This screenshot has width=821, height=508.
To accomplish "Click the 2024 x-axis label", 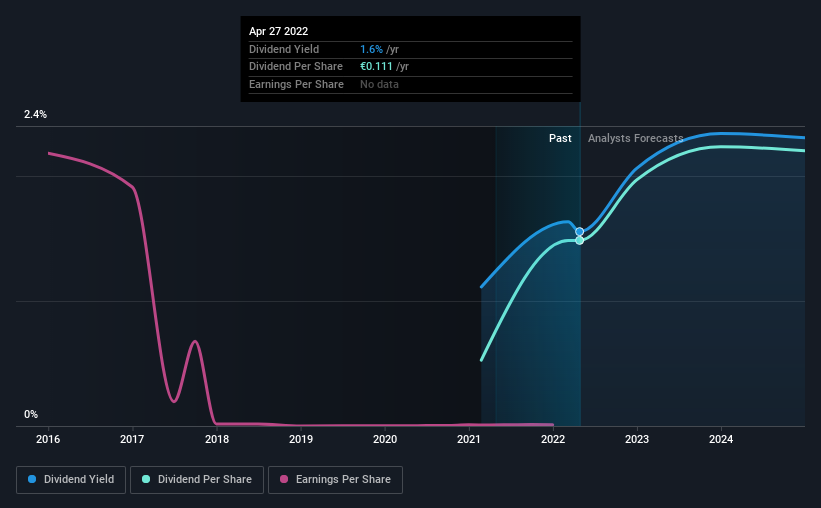I will [721, 439].
